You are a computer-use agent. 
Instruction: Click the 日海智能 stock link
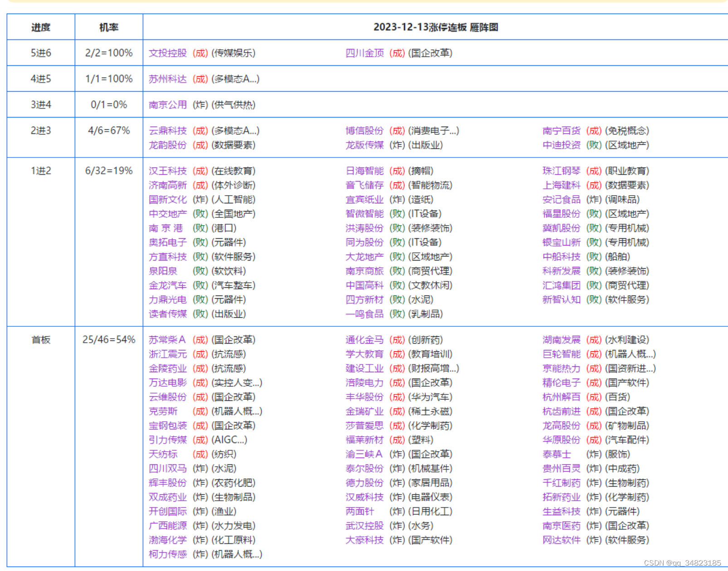[365, 171]
